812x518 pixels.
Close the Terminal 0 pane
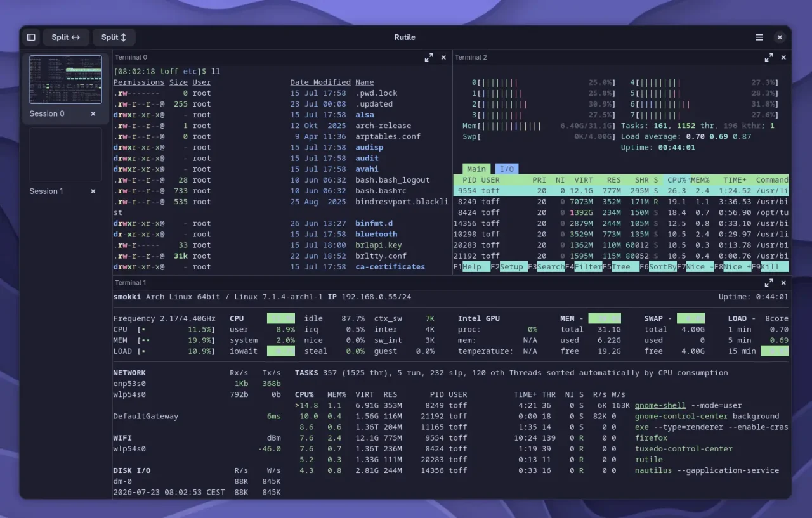point(443,57)
